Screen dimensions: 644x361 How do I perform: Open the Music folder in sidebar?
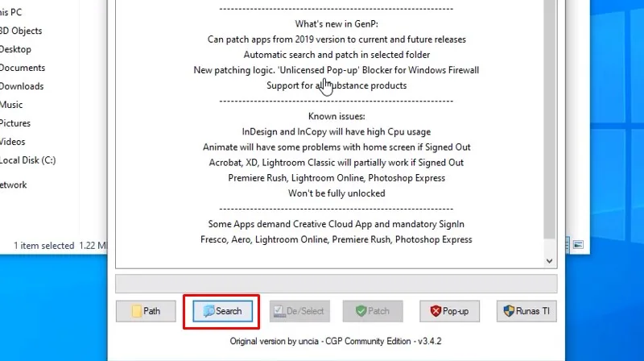[11, 105]
